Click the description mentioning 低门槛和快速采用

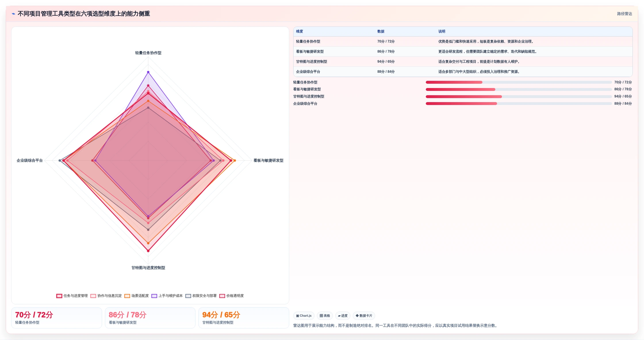486,41
